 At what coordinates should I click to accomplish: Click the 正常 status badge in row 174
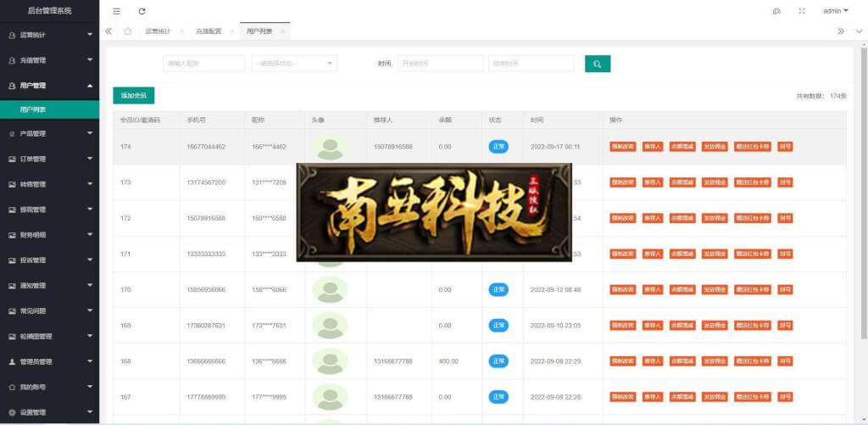(x=498, y=147)
